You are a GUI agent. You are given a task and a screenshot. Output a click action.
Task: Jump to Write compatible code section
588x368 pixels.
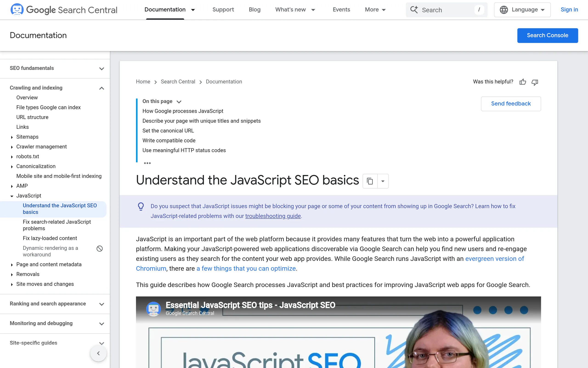tap(169, 141)
